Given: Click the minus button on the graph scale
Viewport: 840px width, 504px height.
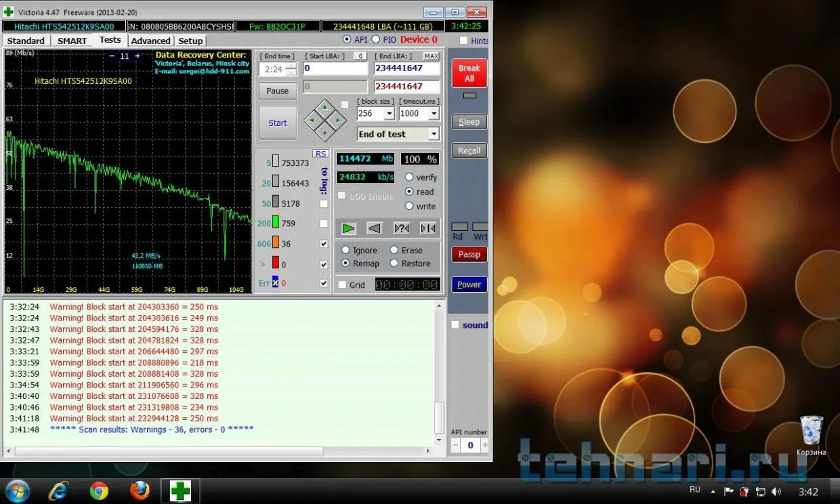Looking at the screenshot, I should pyautogui.click(x=112, y=56).
